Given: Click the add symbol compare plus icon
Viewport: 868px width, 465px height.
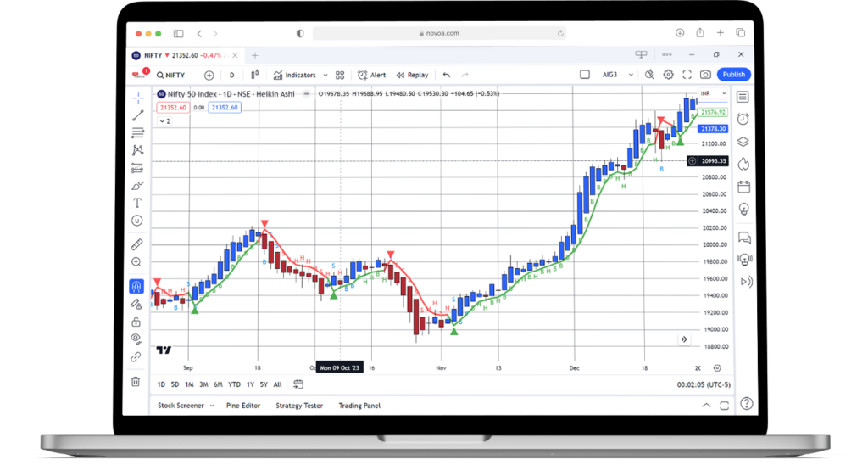Looking at the screenshot, I should pos(209,75).
